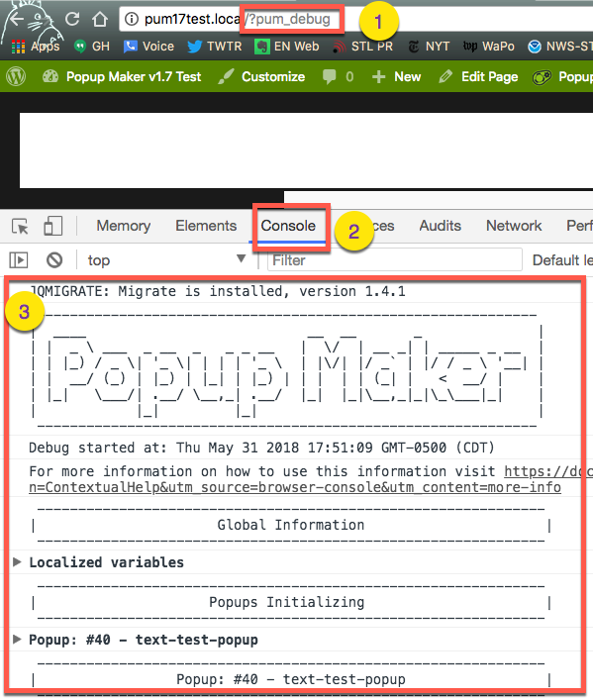Open the STL PR bookmark

[x=362, y=47]
